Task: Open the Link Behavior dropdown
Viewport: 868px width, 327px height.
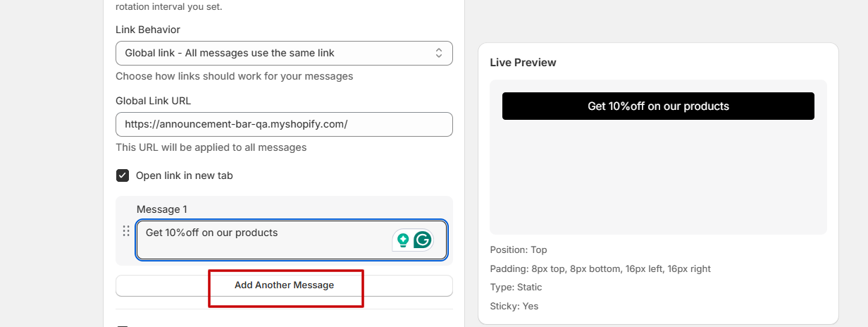Action: click(x=284, y=53)
